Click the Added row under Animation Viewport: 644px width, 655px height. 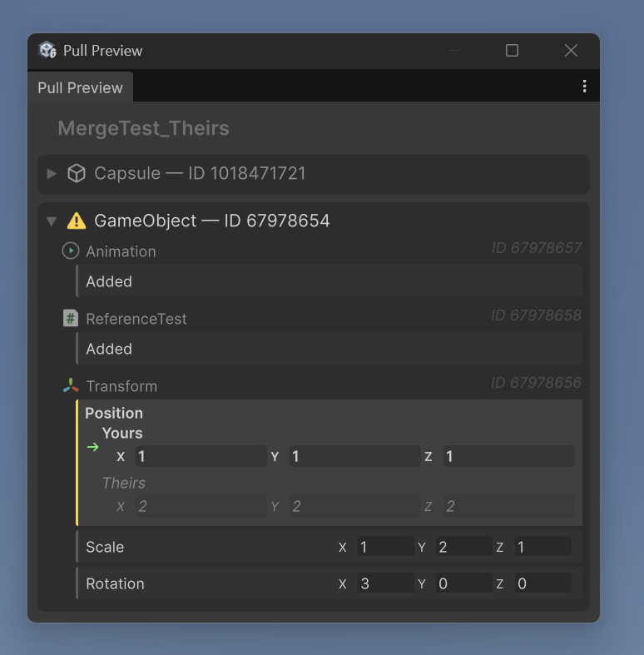(329, 281)
